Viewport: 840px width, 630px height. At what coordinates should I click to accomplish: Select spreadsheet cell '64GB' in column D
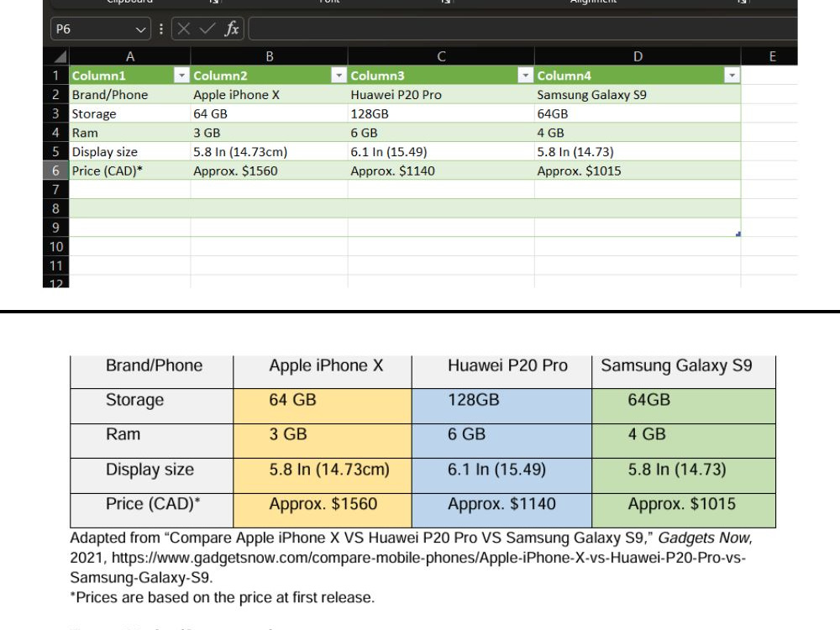pyautogui.click(x=638, y=113)
